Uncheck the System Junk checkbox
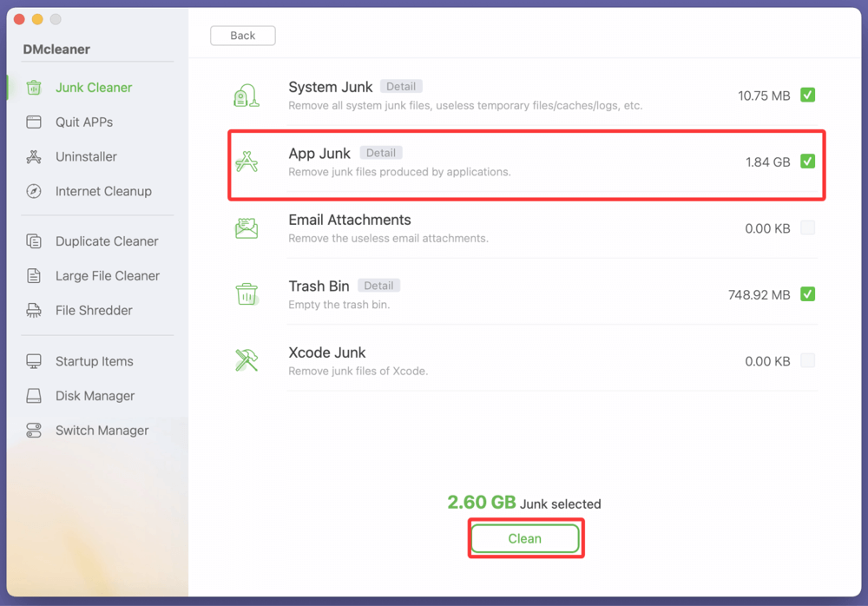 coord(807,96)
